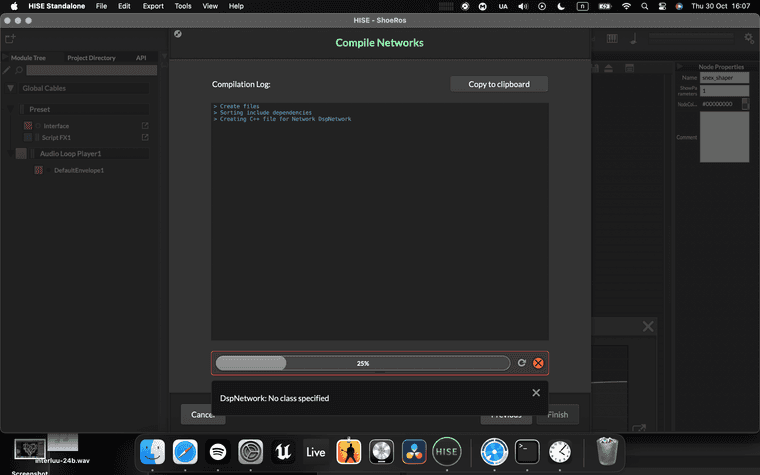Screen dimensions: 760x475
Task: Open the settings gear at the window top right
Action: (749, 38)
